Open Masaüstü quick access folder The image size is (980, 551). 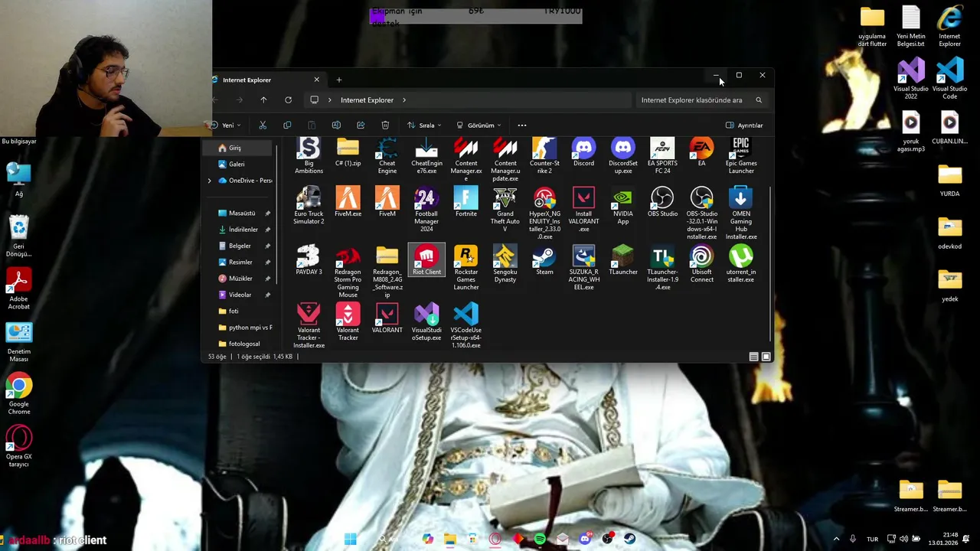click(242, 214)
